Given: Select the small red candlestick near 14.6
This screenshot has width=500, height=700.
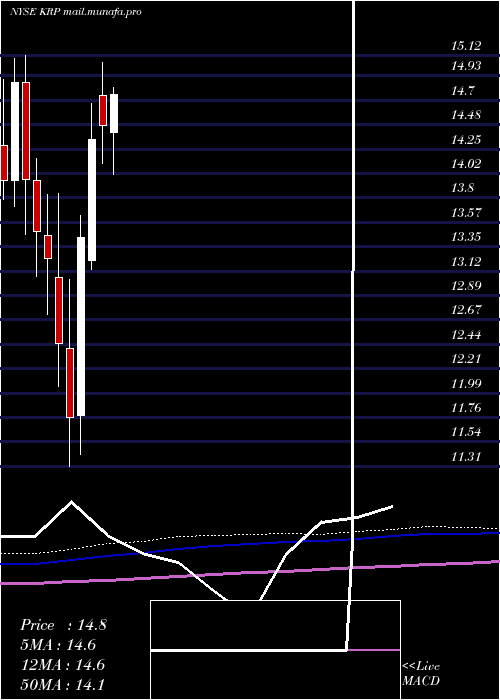Looking at the screenshot, I should coord(103,110).
